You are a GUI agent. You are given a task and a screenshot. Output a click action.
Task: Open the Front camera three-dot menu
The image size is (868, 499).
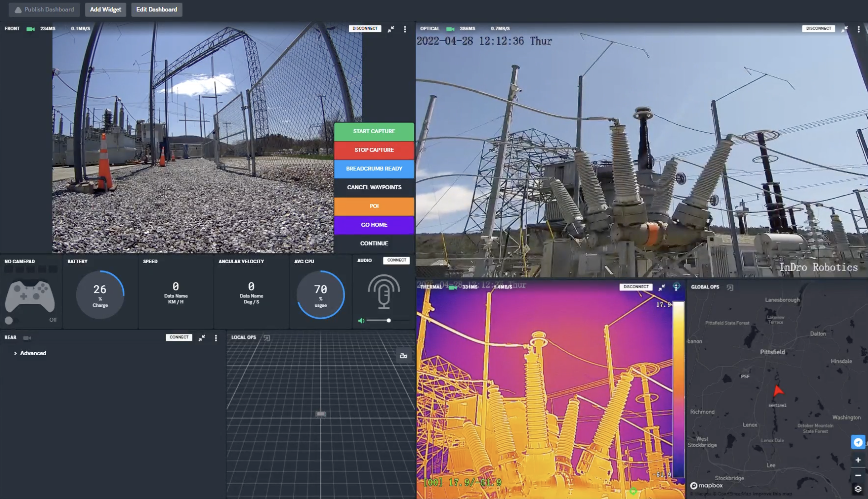(405, 29)
